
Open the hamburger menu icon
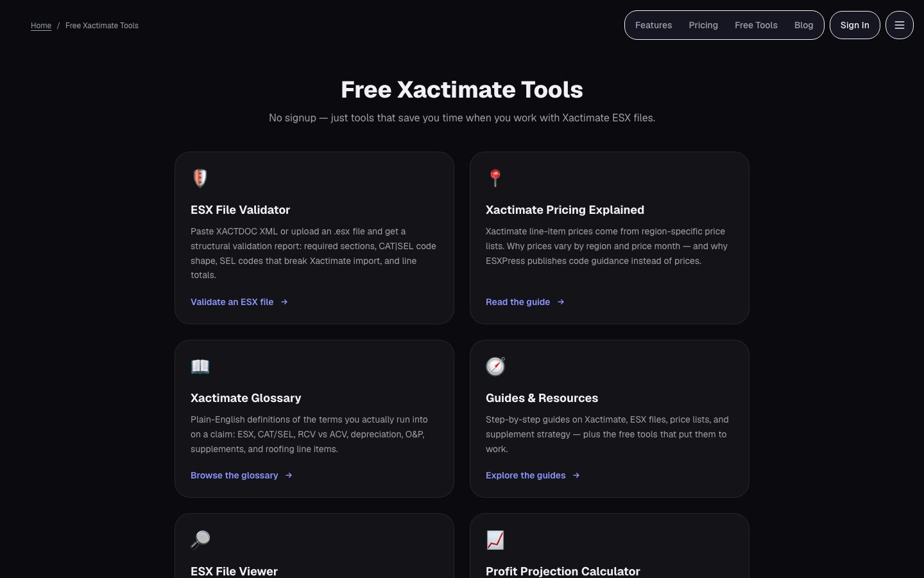[899, 25]
